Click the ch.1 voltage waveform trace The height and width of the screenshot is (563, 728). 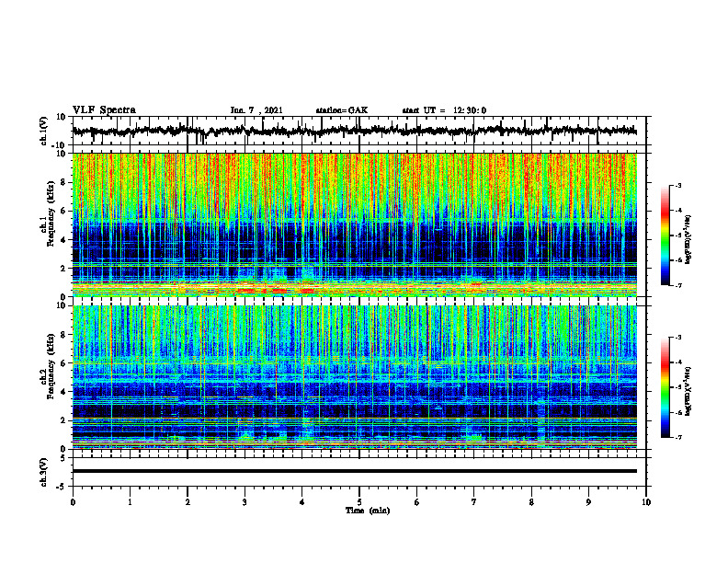[354, 131]
